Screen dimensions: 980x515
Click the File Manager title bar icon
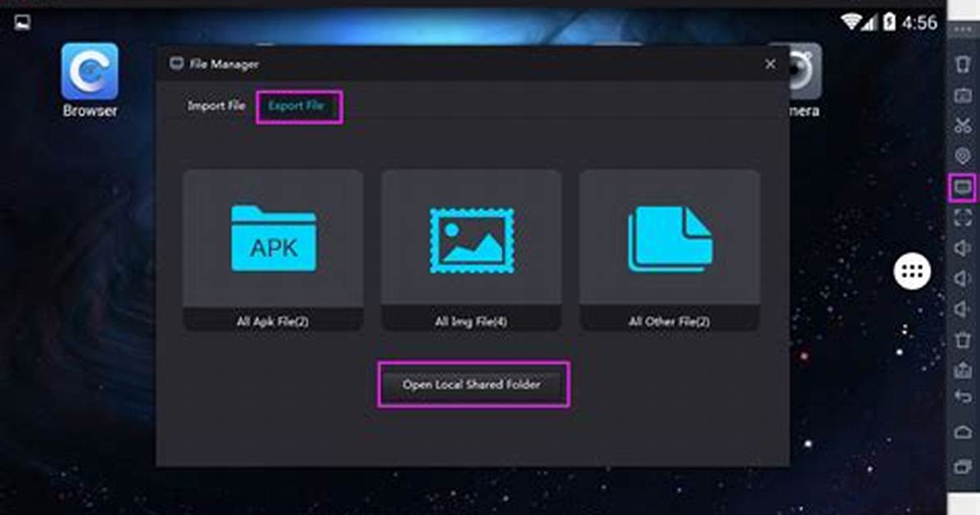click(x=177, y=63)
